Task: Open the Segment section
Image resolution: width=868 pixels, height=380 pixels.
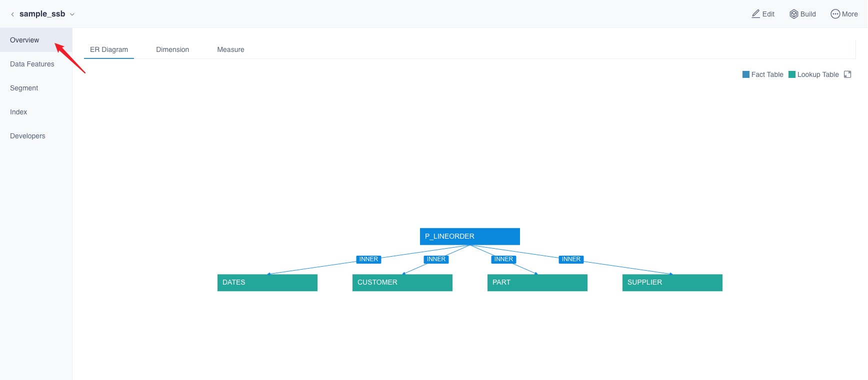Action: [x=24, y=88]
